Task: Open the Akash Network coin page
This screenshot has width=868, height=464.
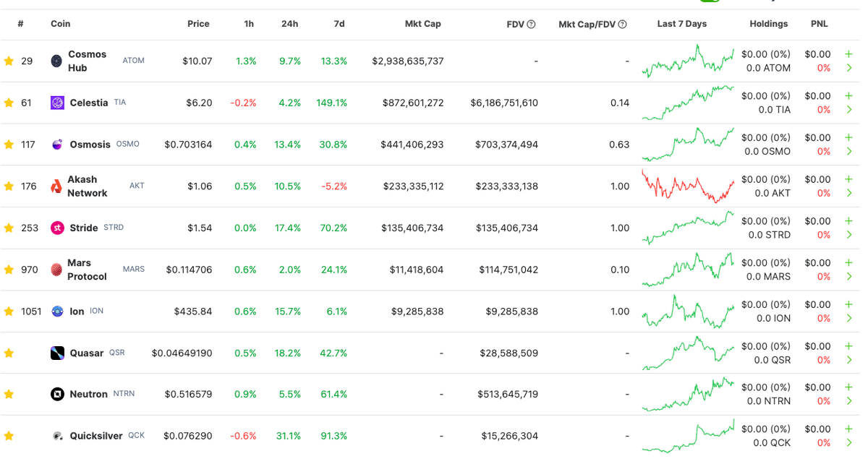Action: 87,186
